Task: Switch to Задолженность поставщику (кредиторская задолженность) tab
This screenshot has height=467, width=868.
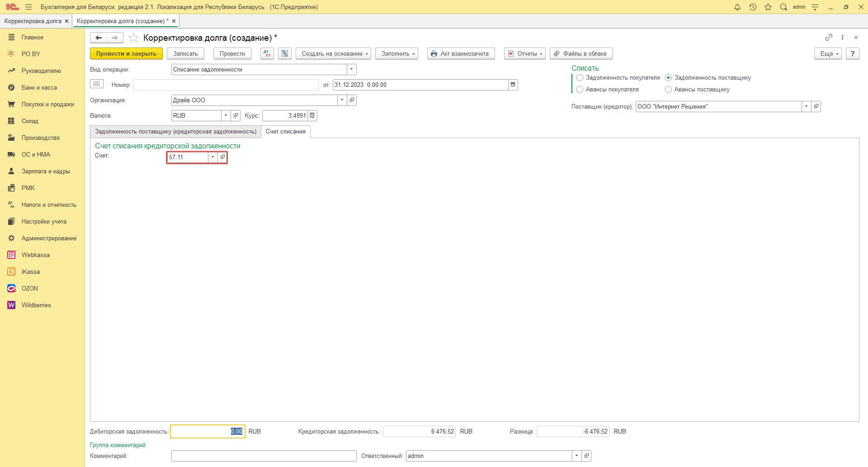Action: coord(175,132)
